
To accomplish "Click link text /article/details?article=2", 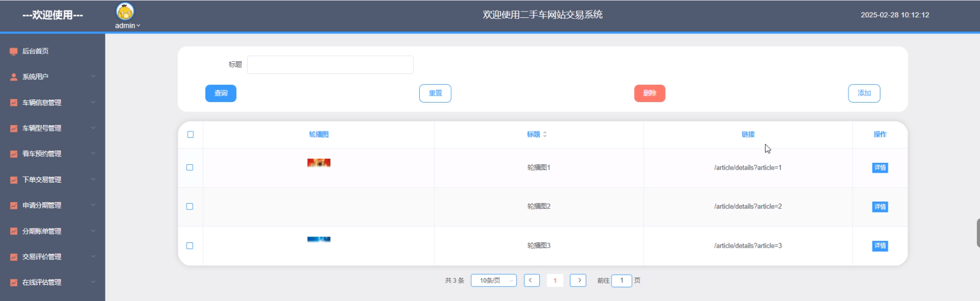I will coord(748,206).
